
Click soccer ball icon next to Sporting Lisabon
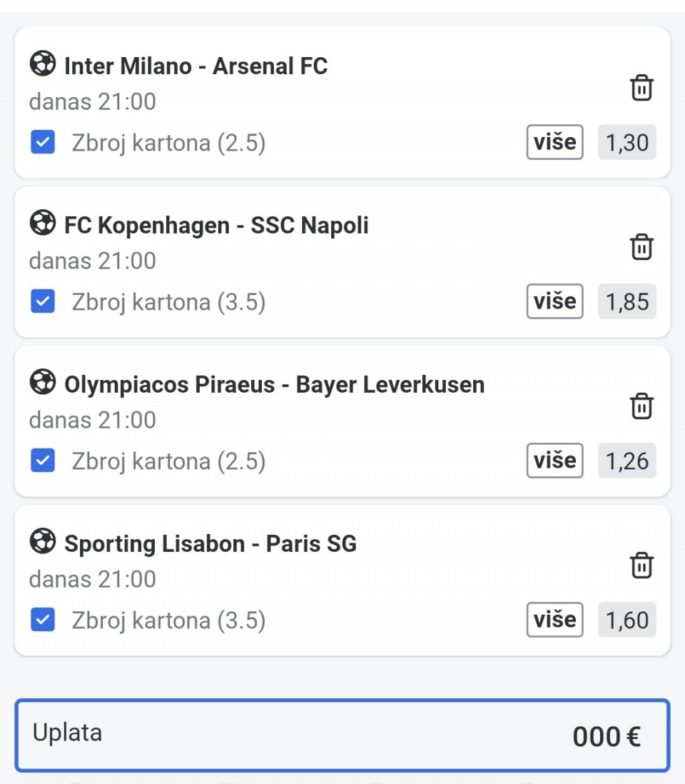click(43, 543)
